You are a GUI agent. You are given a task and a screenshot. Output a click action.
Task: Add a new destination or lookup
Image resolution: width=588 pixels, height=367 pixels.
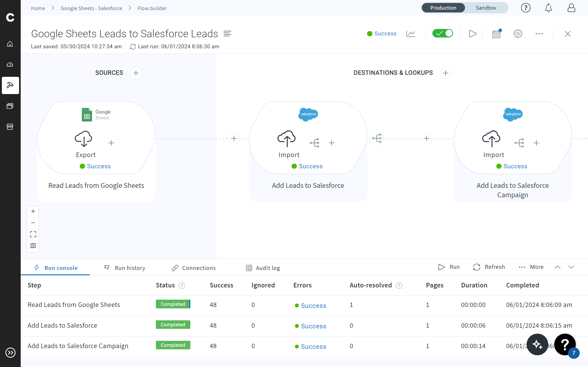pos(446,73)
